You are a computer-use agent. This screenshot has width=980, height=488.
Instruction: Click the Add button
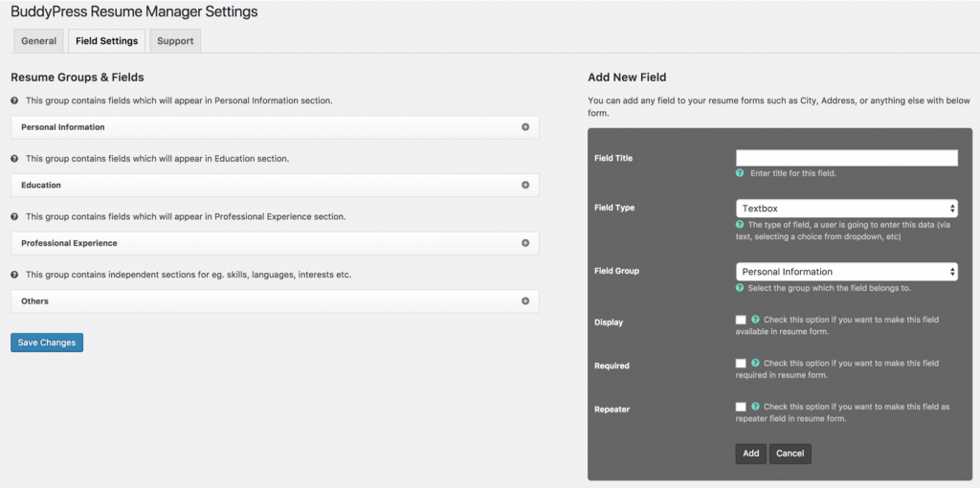point(751,454)
